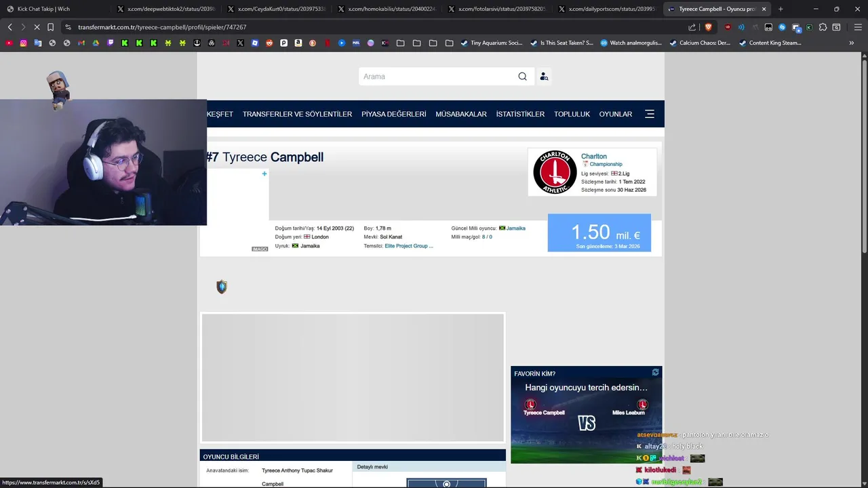868x488 pixels.
Task: Open the YouTube bookmark icon
Action: coord(9,43)
